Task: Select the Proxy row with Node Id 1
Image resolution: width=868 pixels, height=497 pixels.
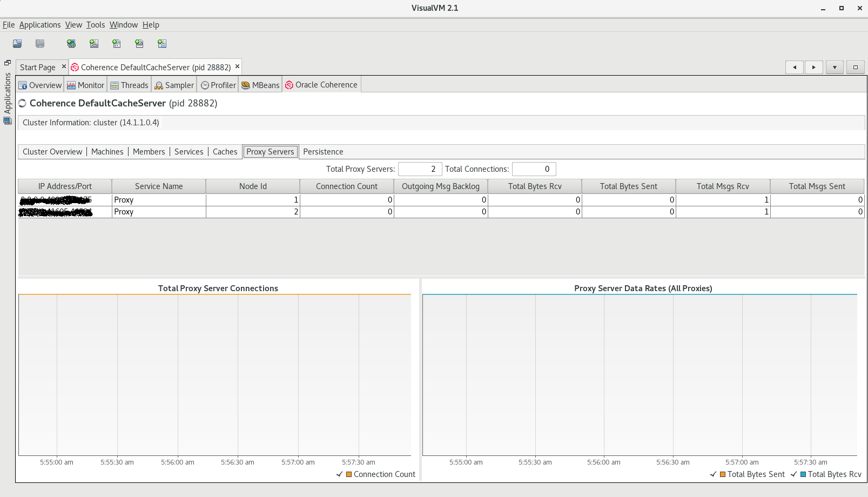Action: point(441,200)
